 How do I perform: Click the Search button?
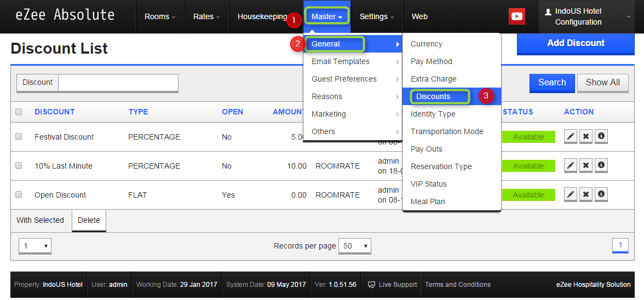pos(551,83)
